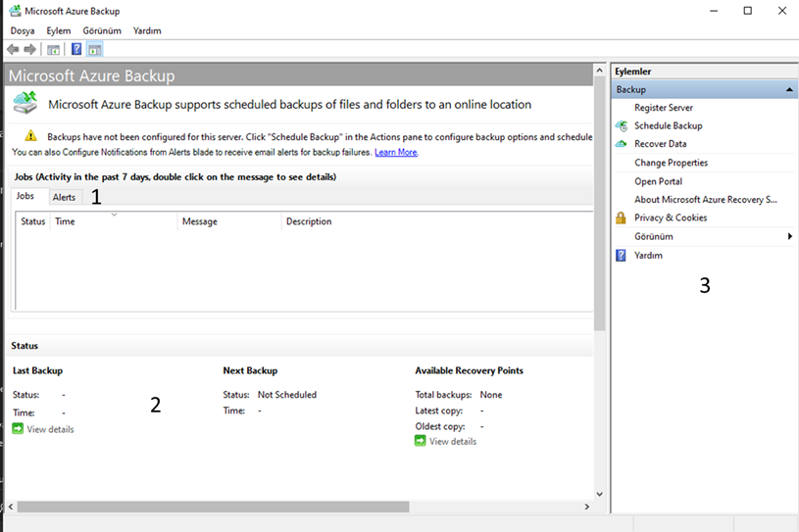Collapse the Backup actions section
The image size is (799, 532).
click(x=789, y=89)
